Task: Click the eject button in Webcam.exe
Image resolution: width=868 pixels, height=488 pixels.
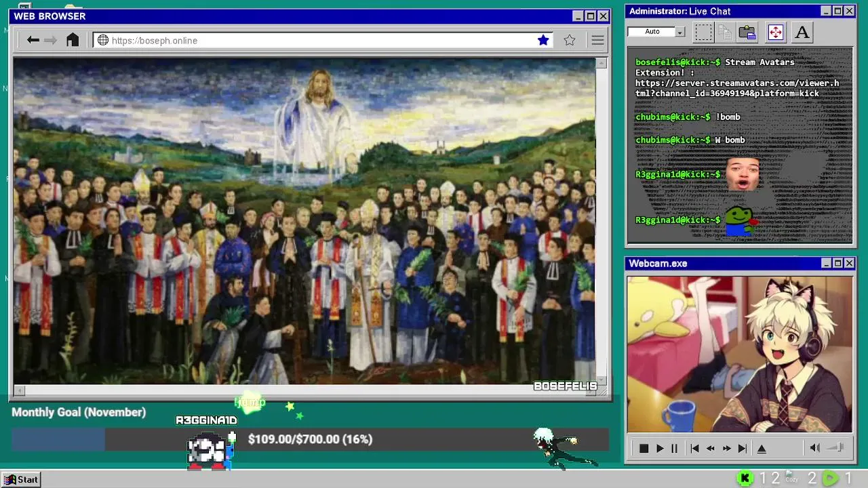Action: click(x=762, y=448)
